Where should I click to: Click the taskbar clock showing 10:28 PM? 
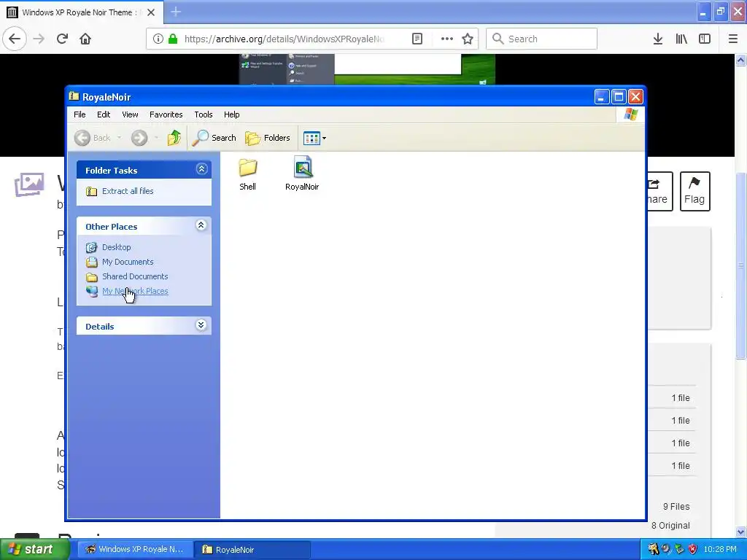[720, 549]
